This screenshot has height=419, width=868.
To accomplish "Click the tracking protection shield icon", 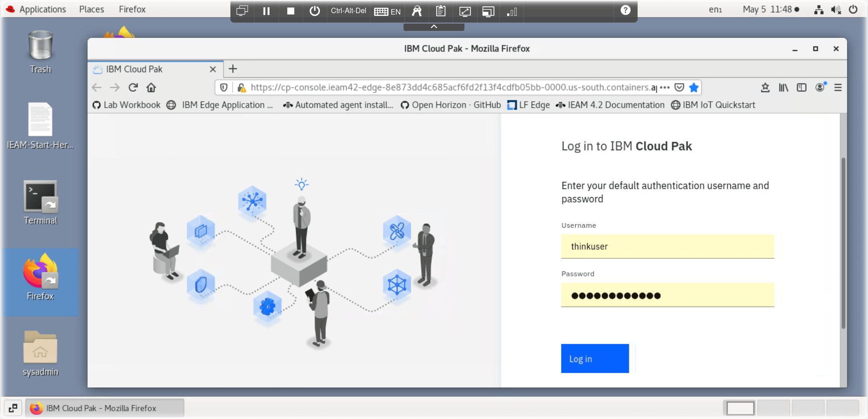I will pyautogui.click(x=224, y=87).
